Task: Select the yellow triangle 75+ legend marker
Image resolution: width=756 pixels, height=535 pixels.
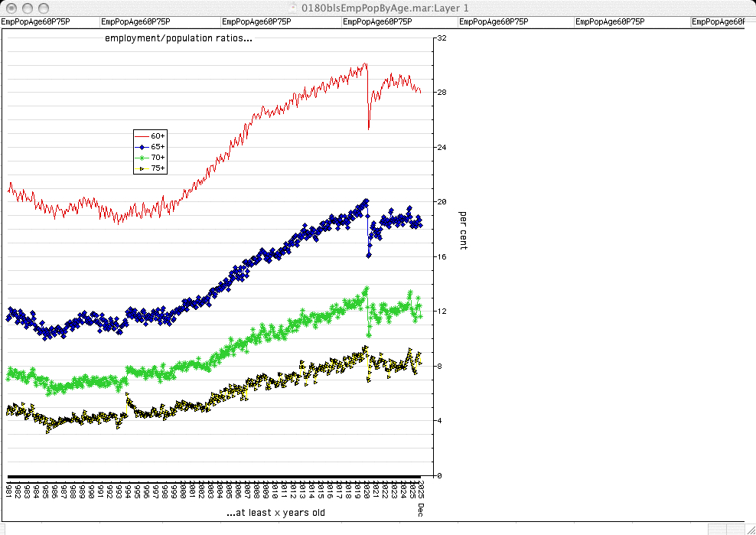Action: click(x=142, y=168)
